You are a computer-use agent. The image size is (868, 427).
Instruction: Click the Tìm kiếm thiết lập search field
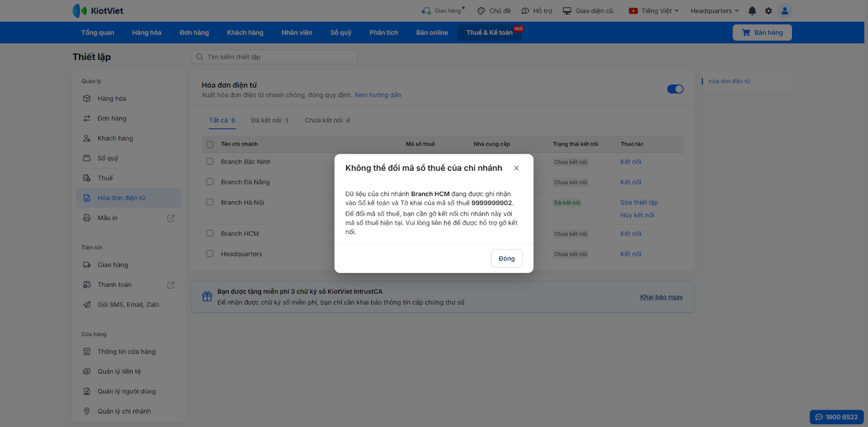pyautogui.click(x=275, y=57)
